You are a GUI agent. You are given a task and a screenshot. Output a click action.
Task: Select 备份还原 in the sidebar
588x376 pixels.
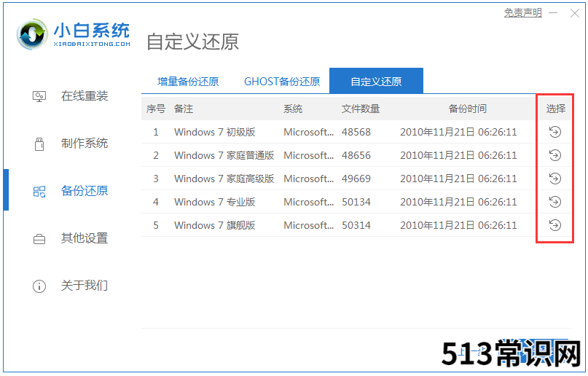click(x=85, y=191)
